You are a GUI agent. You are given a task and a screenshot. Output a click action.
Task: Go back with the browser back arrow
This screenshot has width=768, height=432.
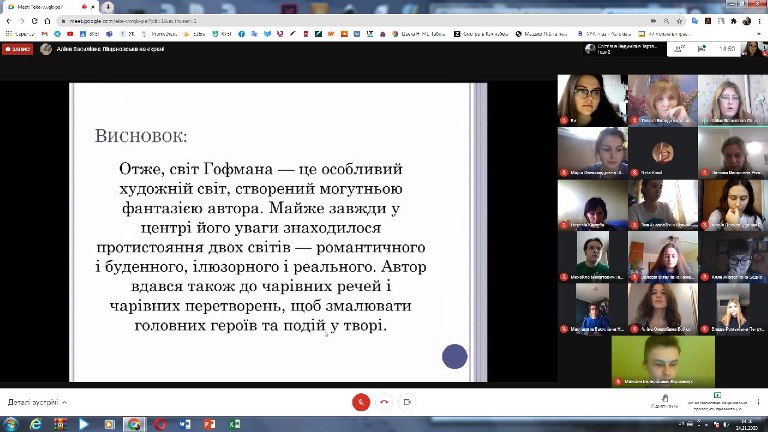[x=9, y=21]
